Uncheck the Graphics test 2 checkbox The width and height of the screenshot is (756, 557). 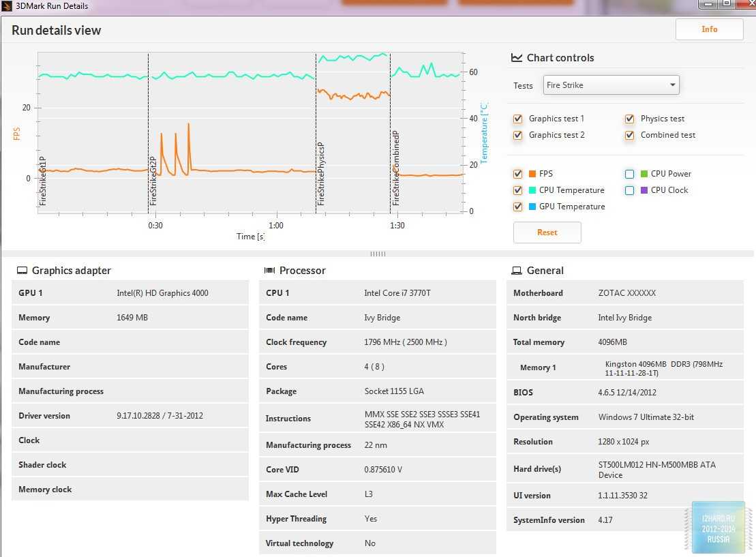pos(518,135)
